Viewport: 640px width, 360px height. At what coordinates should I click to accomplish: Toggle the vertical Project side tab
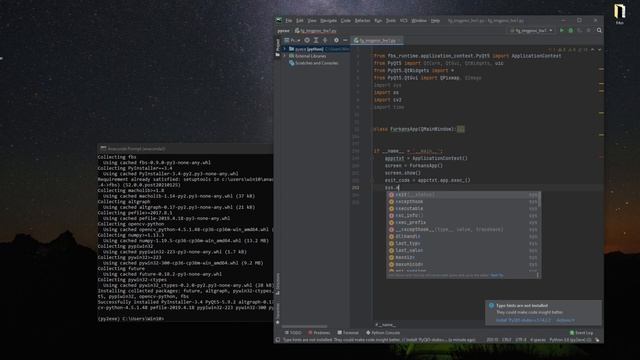point(278,47)
